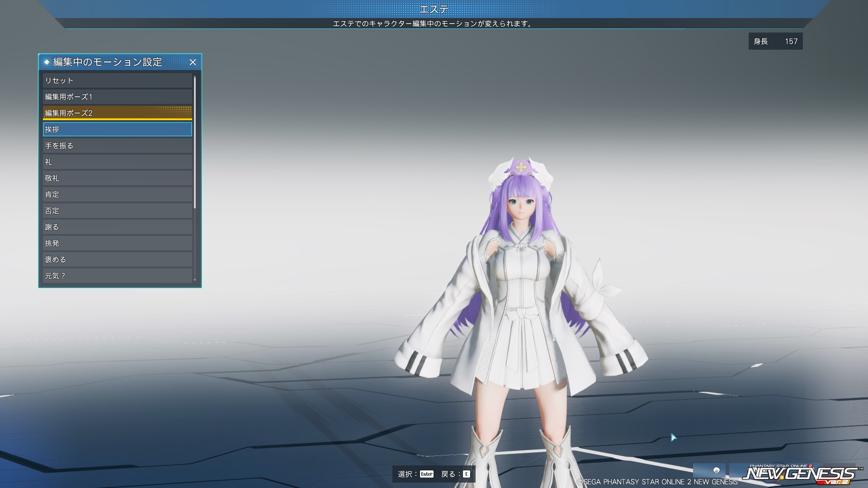Click the motion list vertical scrollbar
This screenshot has height=488, width=868.
pos(195,142)
